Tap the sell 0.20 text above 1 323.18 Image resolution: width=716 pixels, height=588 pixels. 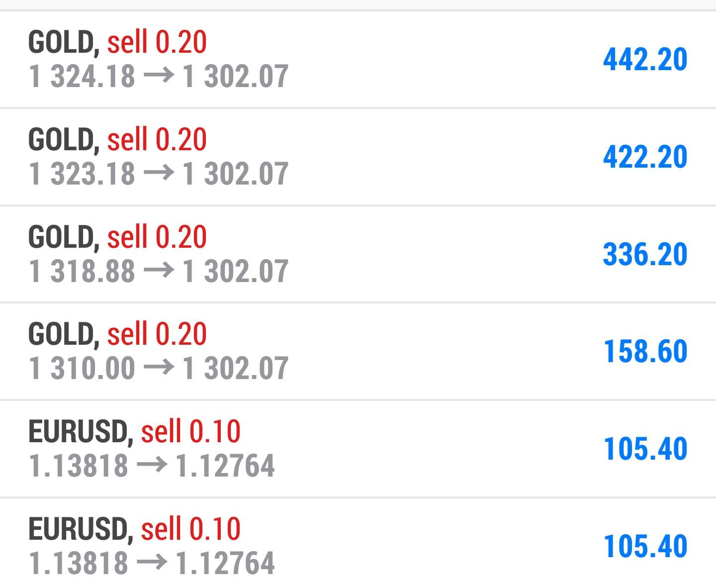(157, 139)
